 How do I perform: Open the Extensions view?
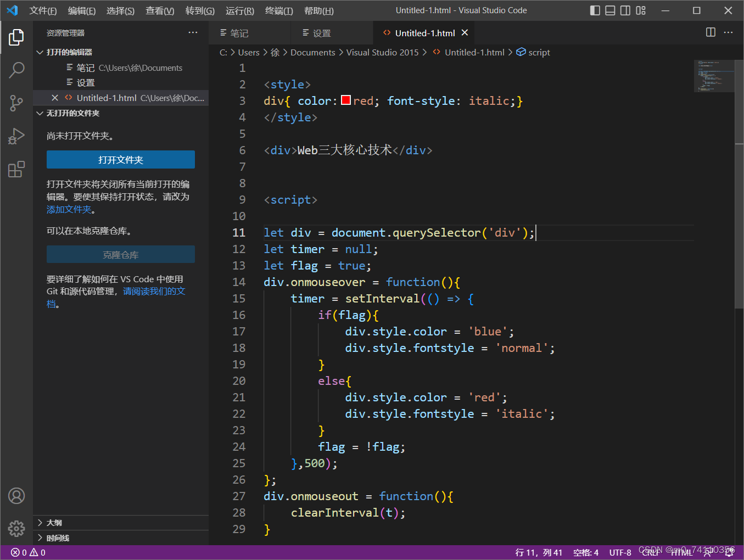(16, 169)
